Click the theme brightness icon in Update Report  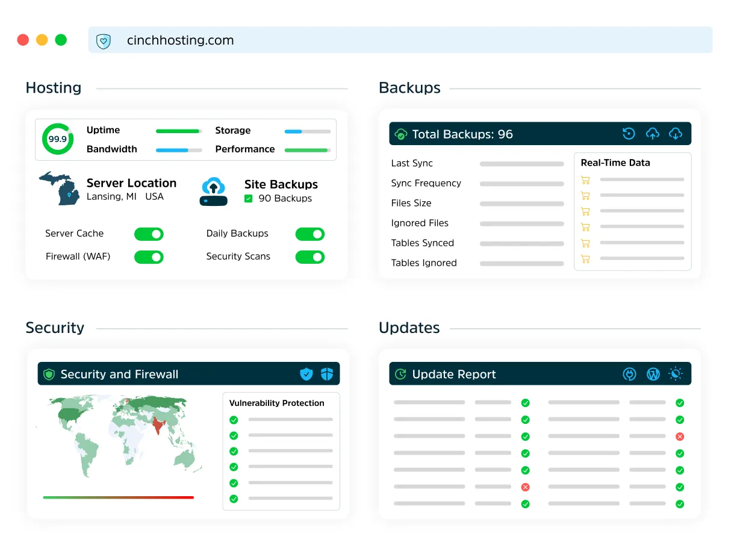click(x=676, y=374)
